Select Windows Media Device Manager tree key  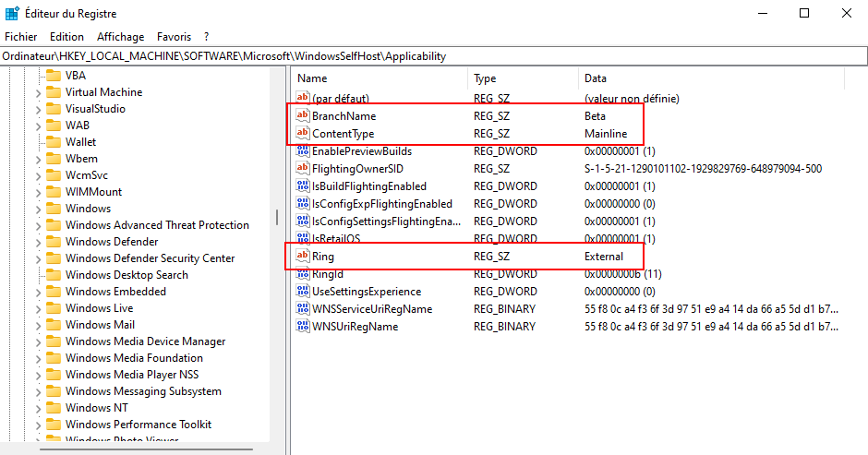[x=146, y=341]
